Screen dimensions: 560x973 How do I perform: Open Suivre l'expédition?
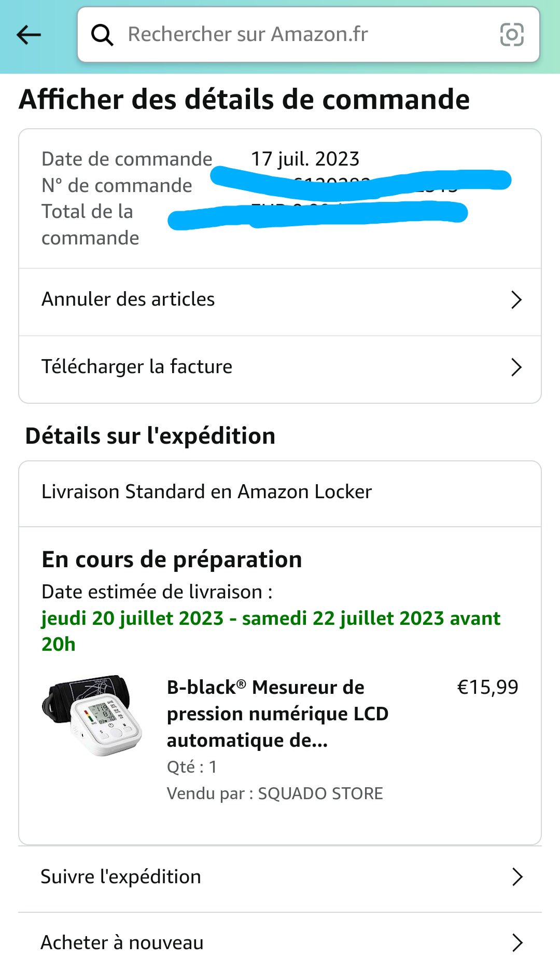click(x=280, y=877)
